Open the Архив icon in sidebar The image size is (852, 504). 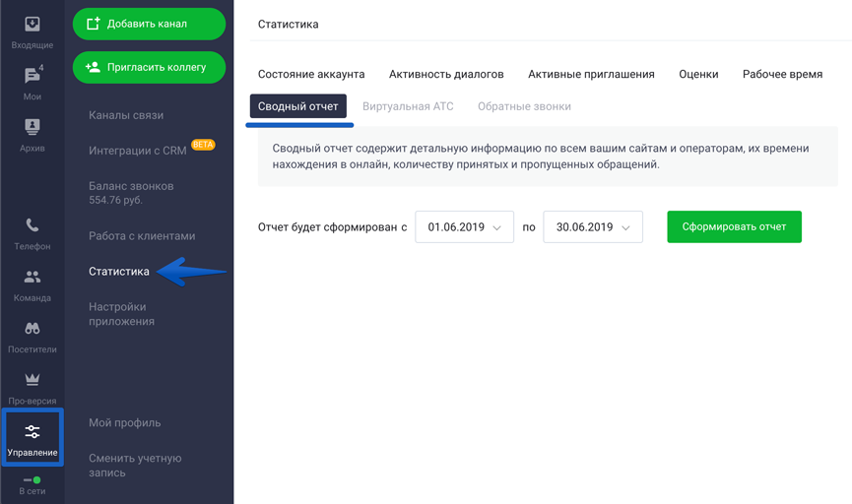coord(33,127)
